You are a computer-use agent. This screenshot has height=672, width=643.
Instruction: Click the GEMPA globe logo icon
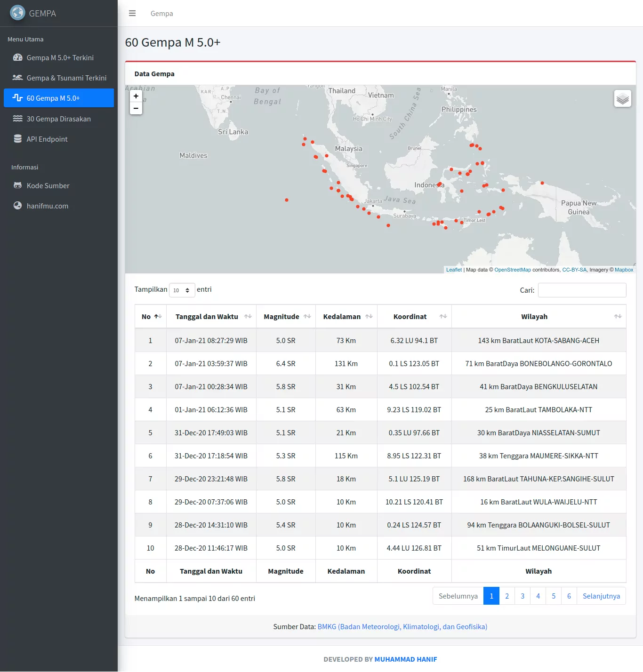coord(18,13)
